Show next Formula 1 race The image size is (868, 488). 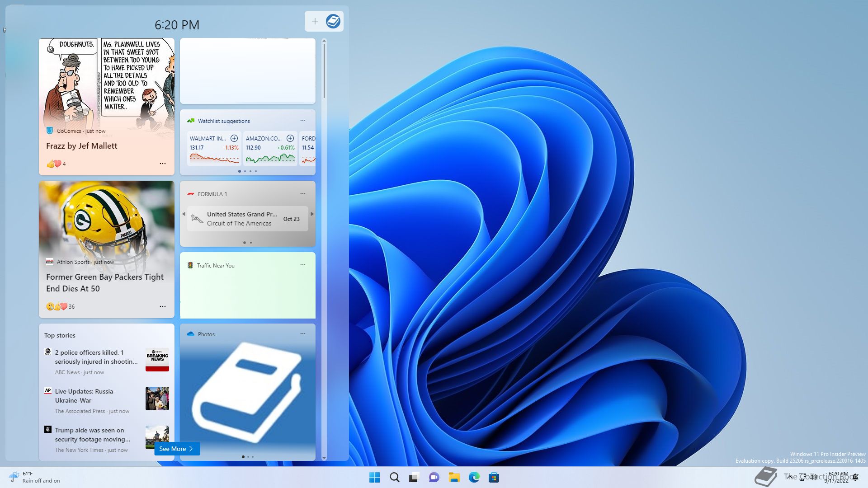click(312, 214)
